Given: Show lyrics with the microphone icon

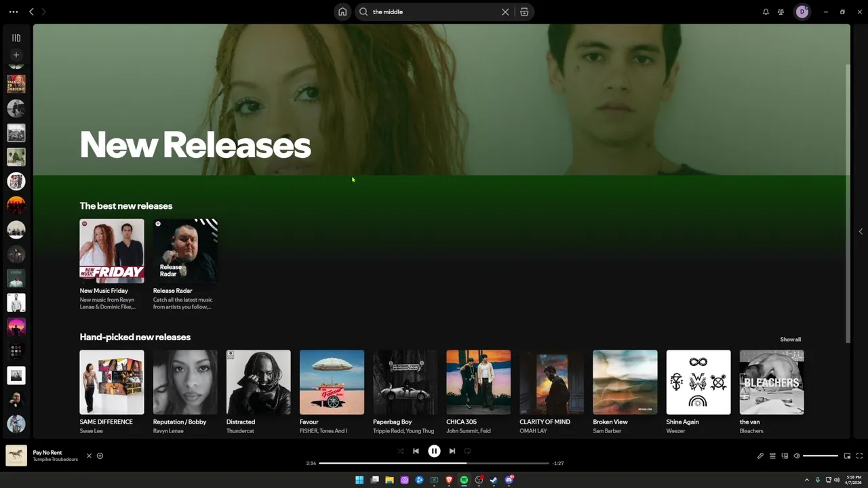Looking at the screenshot, I should [760, 455].
